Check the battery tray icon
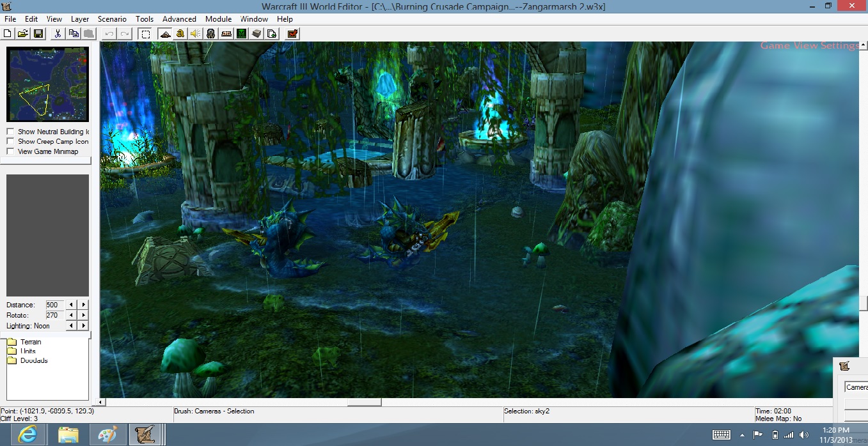The height and width of the screenshot is (446, 868). (x=775, y=434)
